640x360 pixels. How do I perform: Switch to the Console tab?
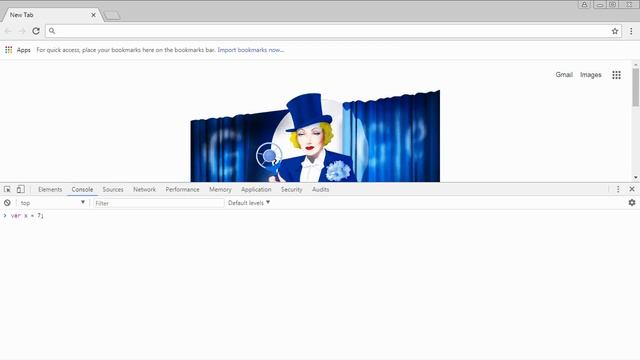click(82, 189)
